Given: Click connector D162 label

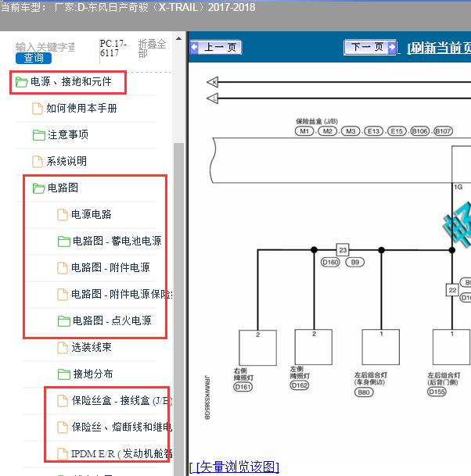Looking at the screenshot, I should (x=300, y=385).
